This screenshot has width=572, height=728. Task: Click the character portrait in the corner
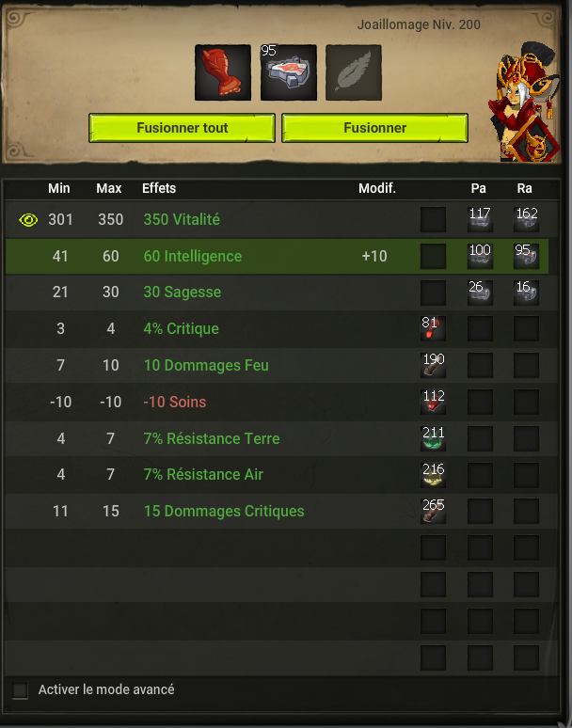tap(525, 103)
